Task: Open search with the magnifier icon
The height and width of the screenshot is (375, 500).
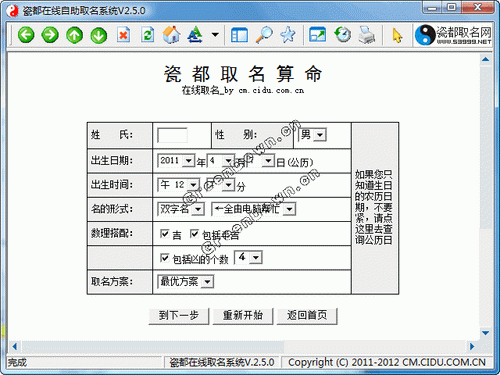Action: click(x=264, y=35)
